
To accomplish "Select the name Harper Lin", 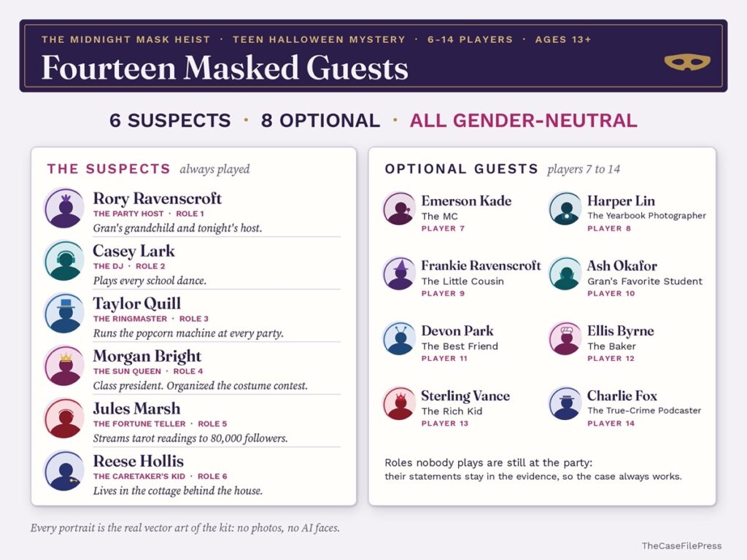I will [622, 201].
